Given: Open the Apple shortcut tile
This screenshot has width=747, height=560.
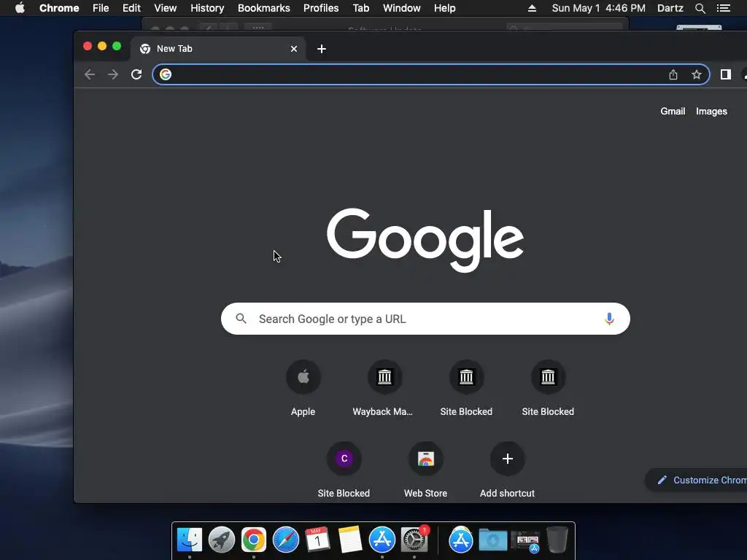Looking at the screenshot, I should (303, 377).
